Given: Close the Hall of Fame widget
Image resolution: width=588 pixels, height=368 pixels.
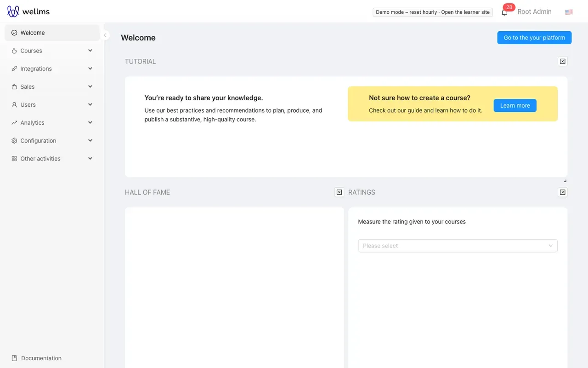Looking at the screenshot, I should [339, 192].
